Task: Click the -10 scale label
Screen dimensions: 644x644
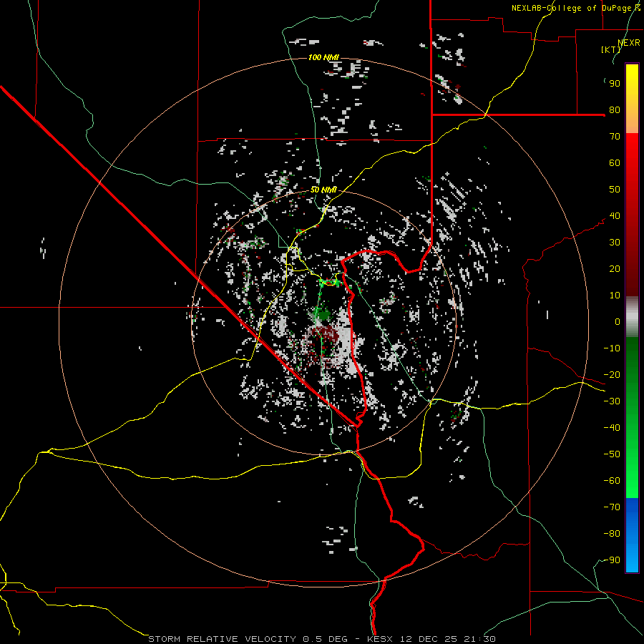Action: (x=612, y=348)
